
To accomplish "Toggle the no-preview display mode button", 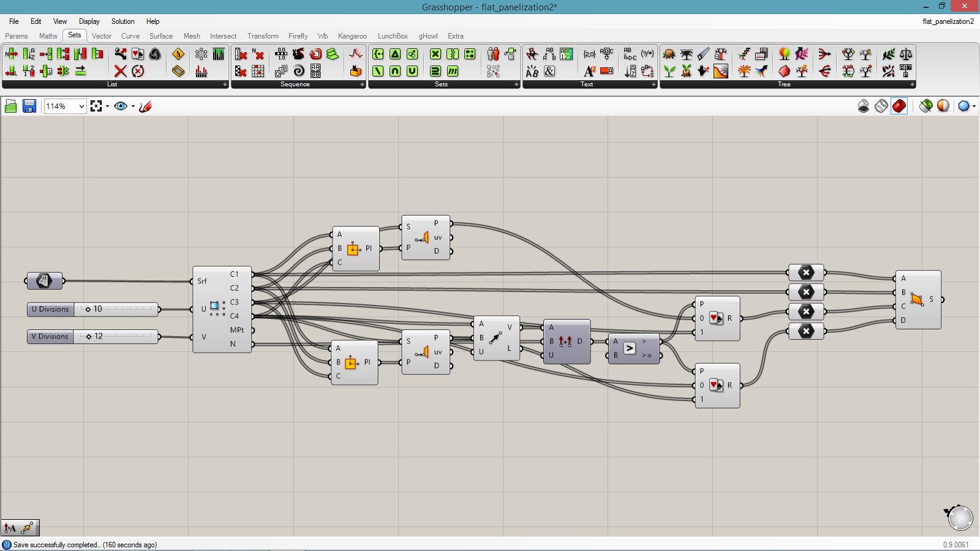I will point(863,107).
